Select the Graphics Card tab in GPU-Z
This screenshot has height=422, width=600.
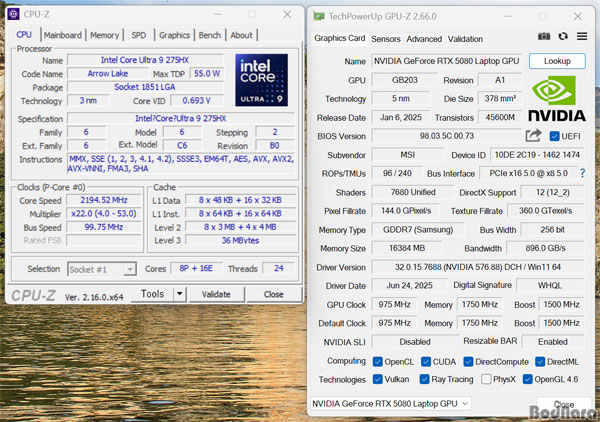[340, 38]
